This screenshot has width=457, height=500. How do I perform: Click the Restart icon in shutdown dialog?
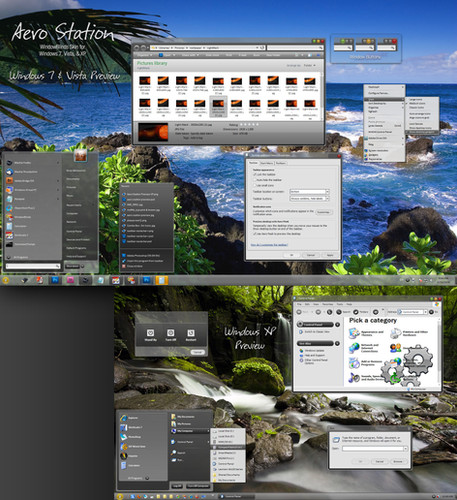[191, 333]
